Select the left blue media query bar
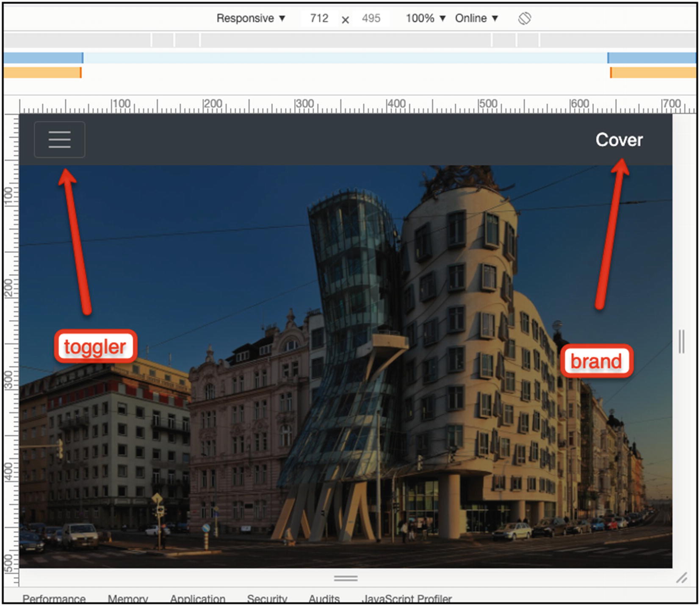The width and height of the screenshot is (700, 606). (43, 58)
